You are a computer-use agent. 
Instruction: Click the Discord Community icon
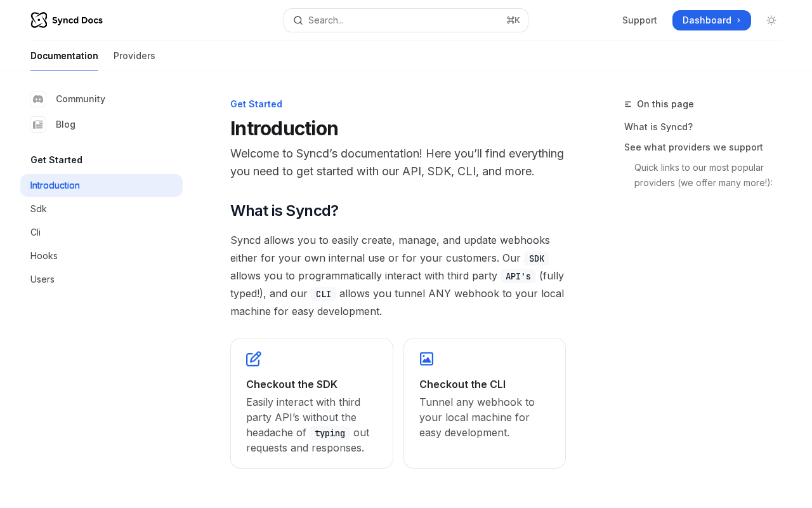pyautogui.click(x=38, y=99)
